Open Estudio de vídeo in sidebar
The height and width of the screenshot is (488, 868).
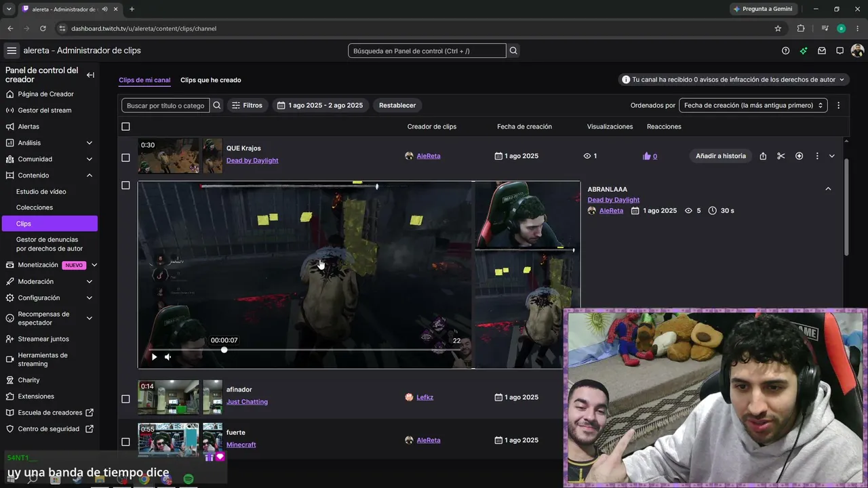(x=41, y=192)
